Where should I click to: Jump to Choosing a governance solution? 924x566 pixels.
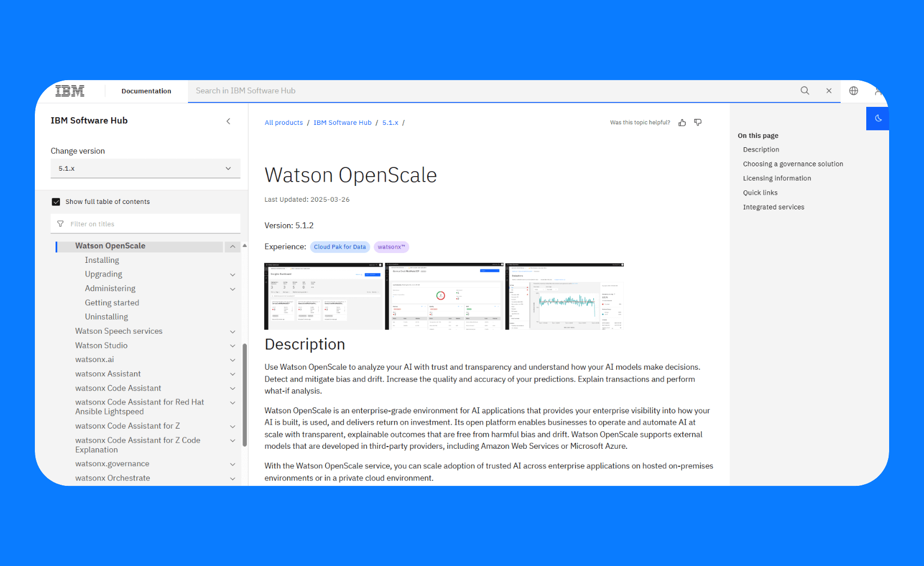(x=793, y=164)
